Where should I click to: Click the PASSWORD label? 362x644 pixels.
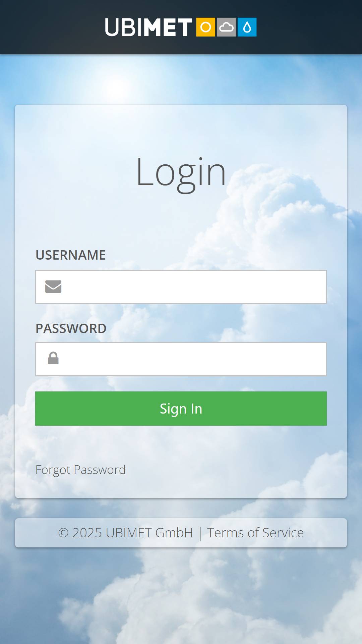click(71, 328)
